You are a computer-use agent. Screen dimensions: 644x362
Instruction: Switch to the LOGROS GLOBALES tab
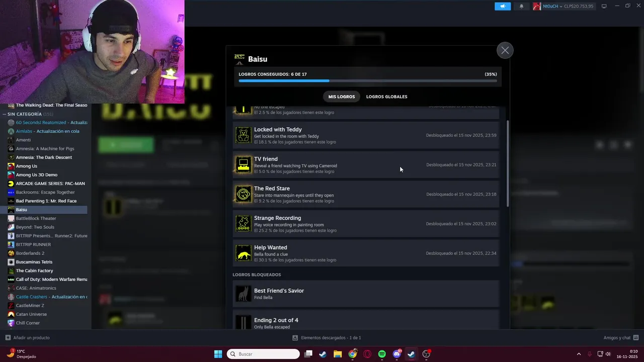click(387, 97)
